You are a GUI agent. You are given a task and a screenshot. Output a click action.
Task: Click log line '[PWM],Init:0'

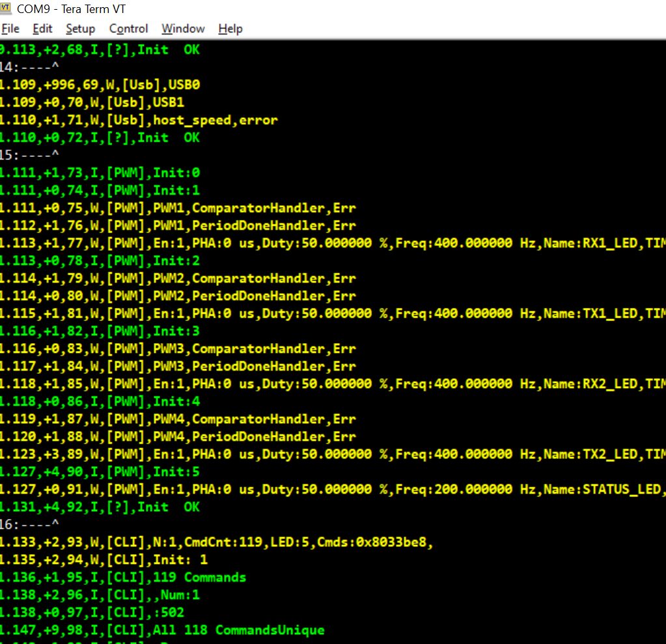[x=100, y=173]
